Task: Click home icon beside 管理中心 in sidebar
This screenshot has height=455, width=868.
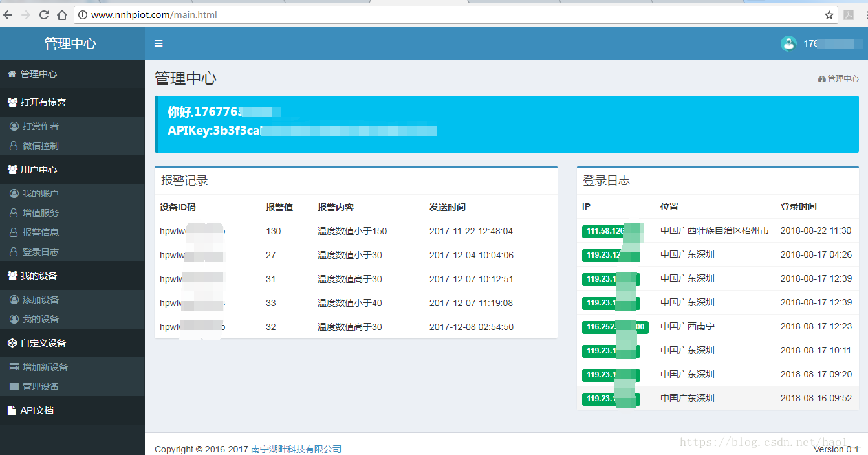Action: click(12, 74)
